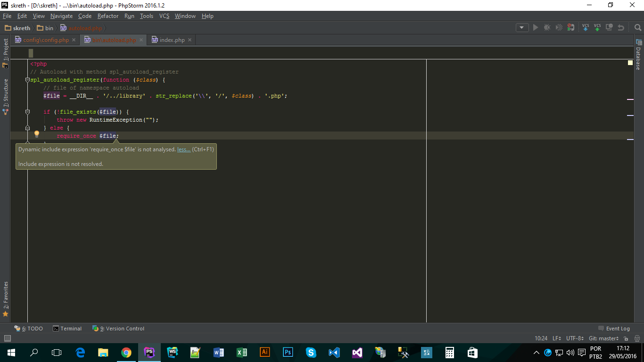Viewport: 644px width, 362px height.
Task: Commit changes with VCS green arrow
Action: coord(597,28)
